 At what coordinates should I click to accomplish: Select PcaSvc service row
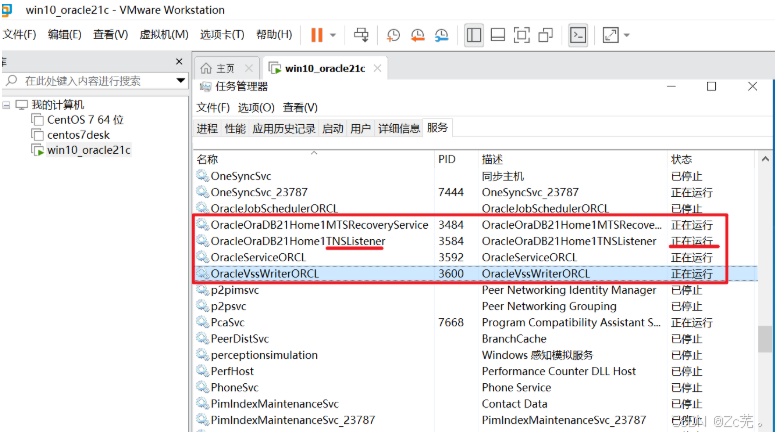pyautogui.click(x=474, y=323)
